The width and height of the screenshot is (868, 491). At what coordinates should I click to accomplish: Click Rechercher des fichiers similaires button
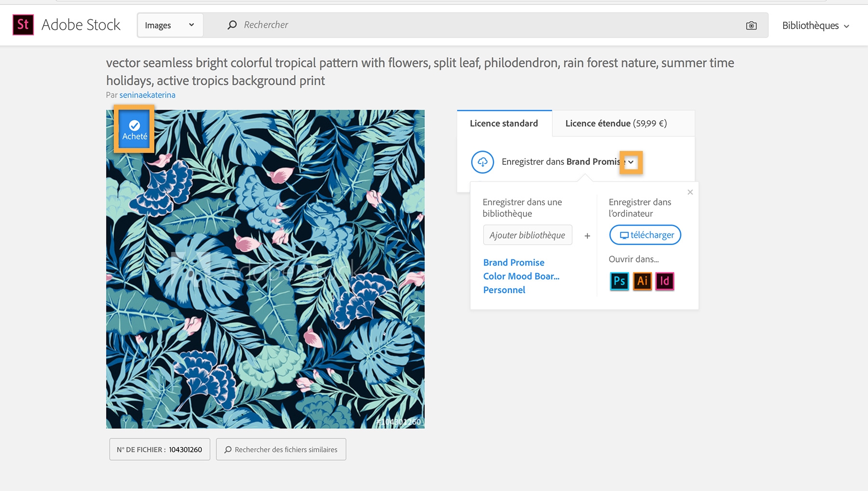pos(281,450)
